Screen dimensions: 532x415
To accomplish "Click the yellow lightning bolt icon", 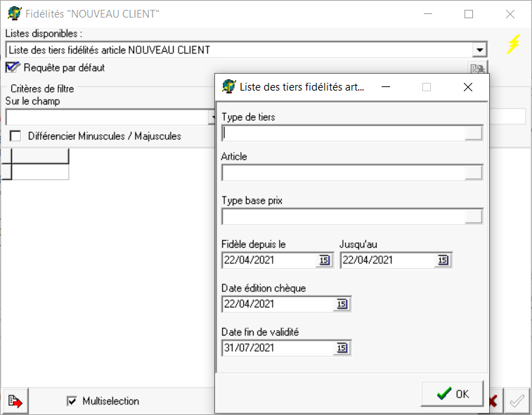I will (514, 44).
